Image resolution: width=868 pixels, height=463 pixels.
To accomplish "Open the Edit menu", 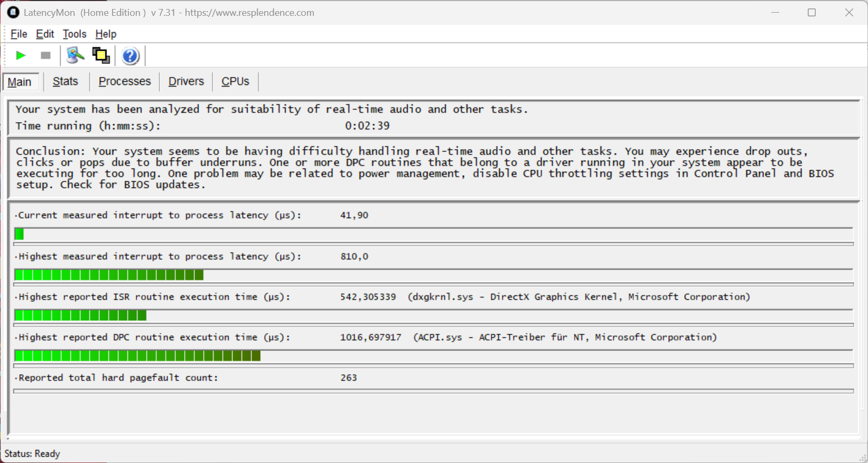I will [45, 34].
